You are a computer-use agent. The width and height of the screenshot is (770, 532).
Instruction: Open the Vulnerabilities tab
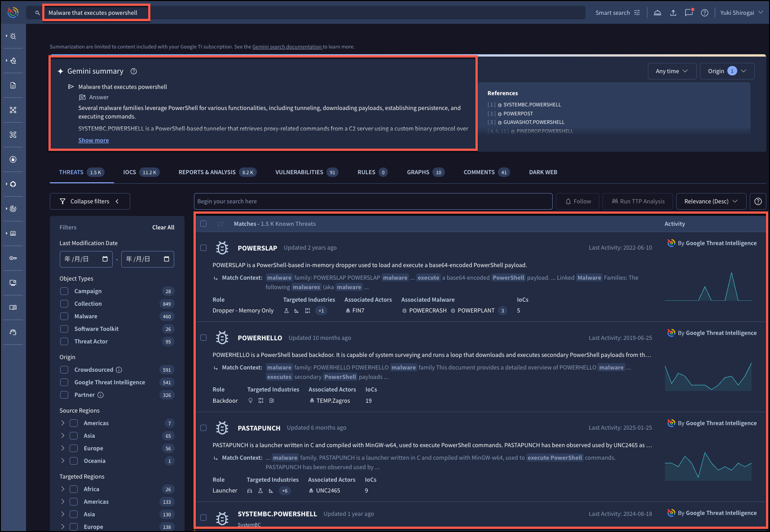307,172
